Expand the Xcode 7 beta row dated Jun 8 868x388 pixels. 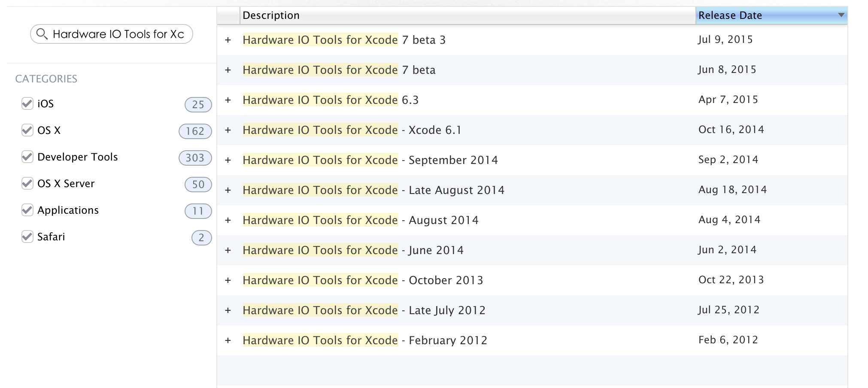pyautogui.click(x=228, y=70)
